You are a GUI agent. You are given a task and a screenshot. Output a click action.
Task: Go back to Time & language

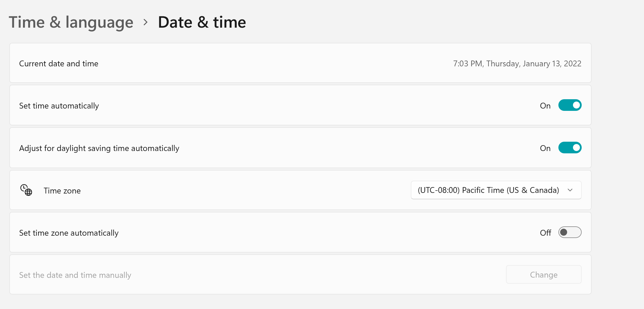pyautogui.click(x=71, y=22)
